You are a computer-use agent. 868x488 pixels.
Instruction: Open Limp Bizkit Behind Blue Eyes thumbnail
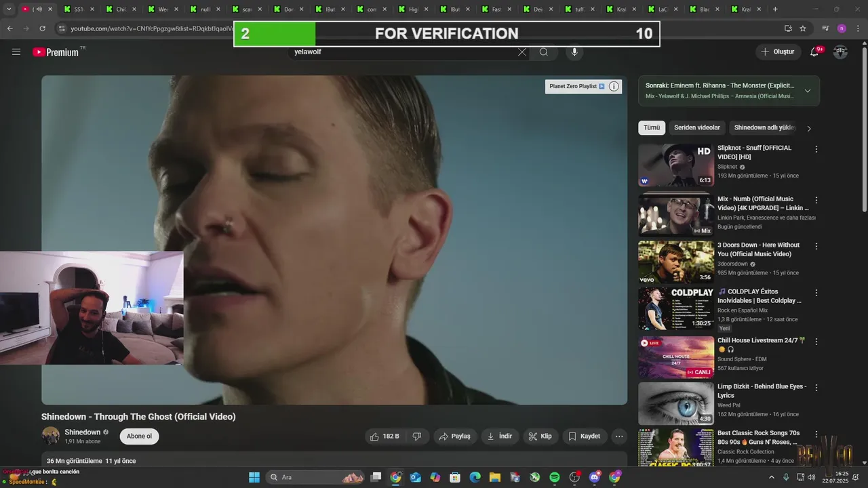(676, 403)
